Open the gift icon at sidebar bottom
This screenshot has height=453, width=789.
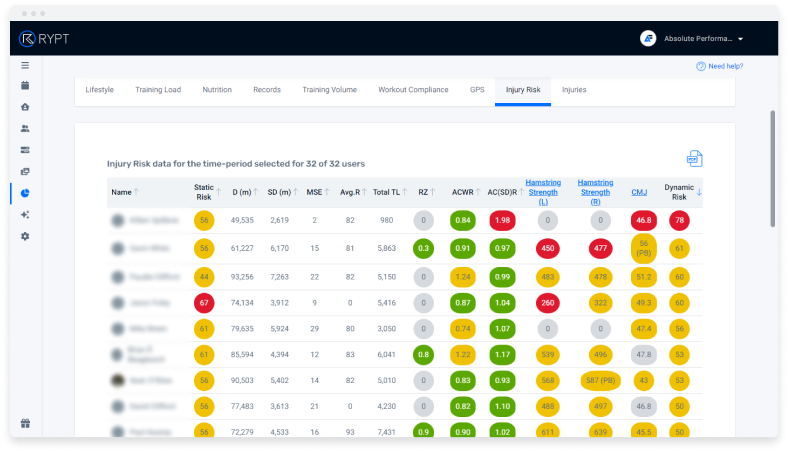click(25, 423)
